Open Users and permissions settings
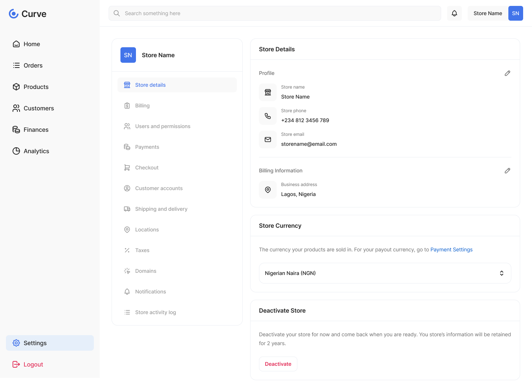Screen dimensions: 532x392 [177, 126]
